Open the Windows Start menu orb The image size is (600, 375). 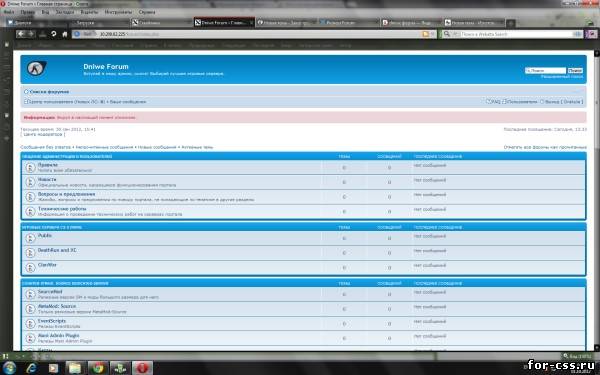[x=8, y=368]
